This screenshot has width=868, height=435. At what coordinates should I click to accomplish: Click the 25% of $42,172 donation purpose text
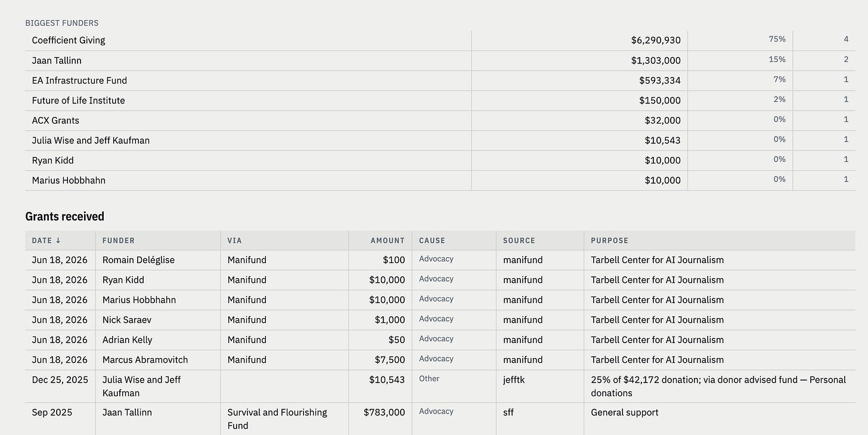tap(718, 386)
